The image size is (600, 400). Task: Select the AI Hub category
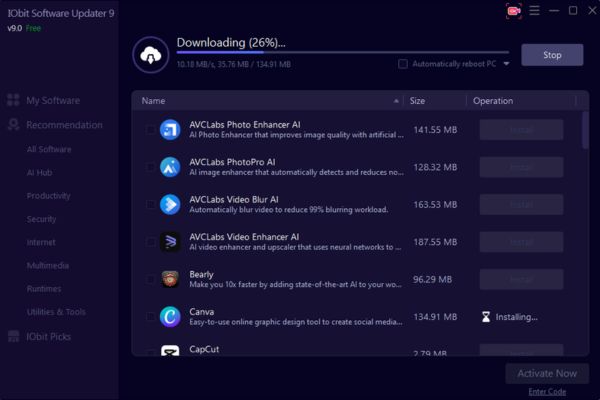point(39,173)
